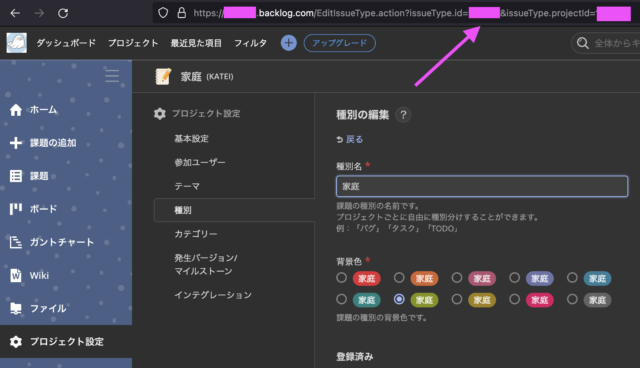Click the Backlog logo avatar icon
Viewport: 640px width, 368px height.
tap(17, 43)
